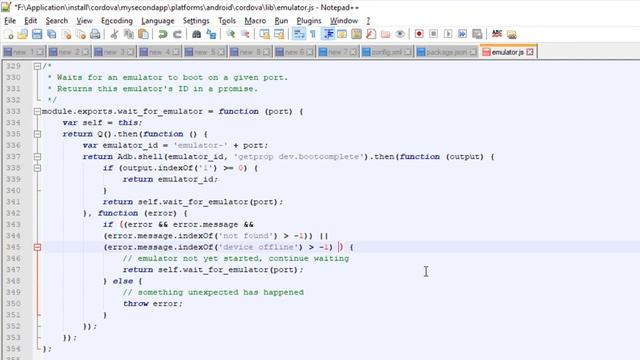
Task: Toggle synchronized horizontal scrolling
Action: point(279,34)
